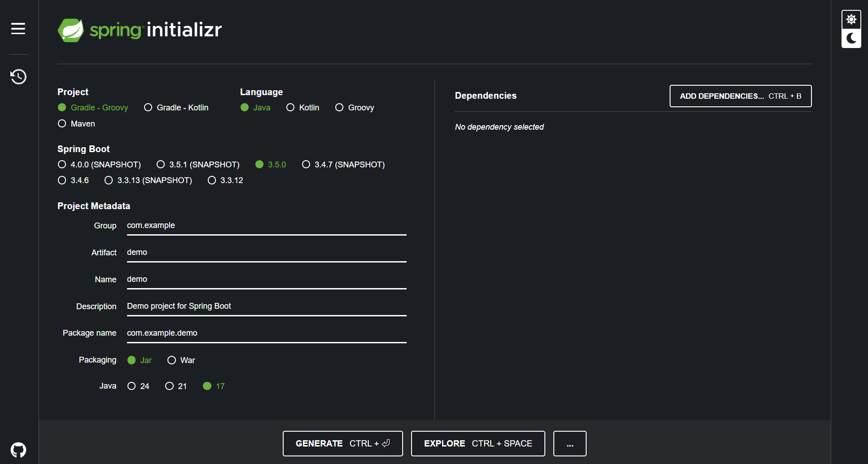The image size is (868, 464).
Task: Click the Spring Initializr logo
Action: click(x=140, y=30)
